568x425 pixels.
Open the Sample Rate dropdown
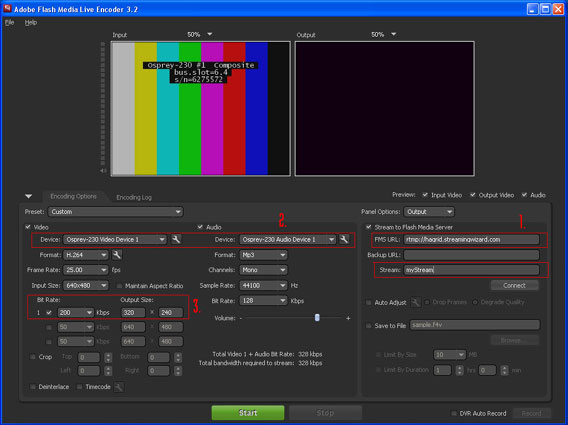(x=263, y=286)
